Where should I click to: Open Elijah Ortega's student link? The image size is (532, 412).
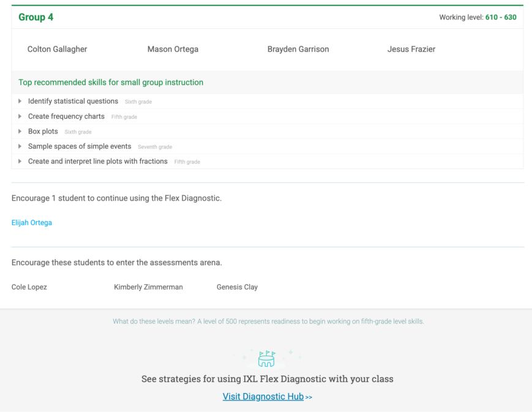tap(31, 222)
